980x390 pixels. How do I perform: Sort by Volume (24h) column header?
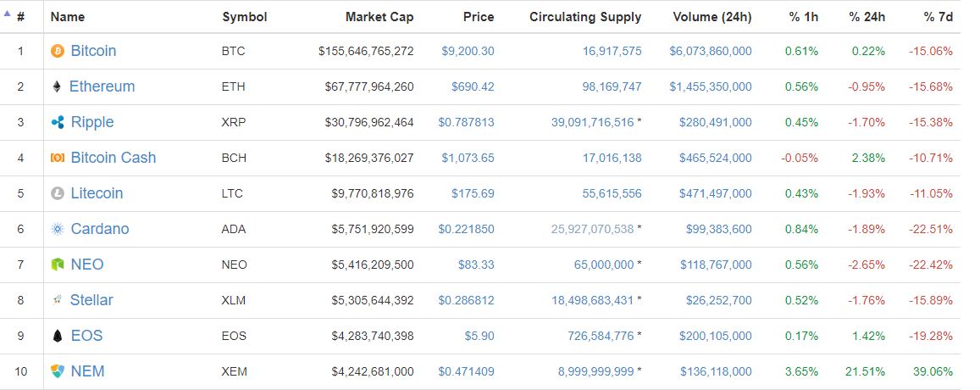coord(711,17)
